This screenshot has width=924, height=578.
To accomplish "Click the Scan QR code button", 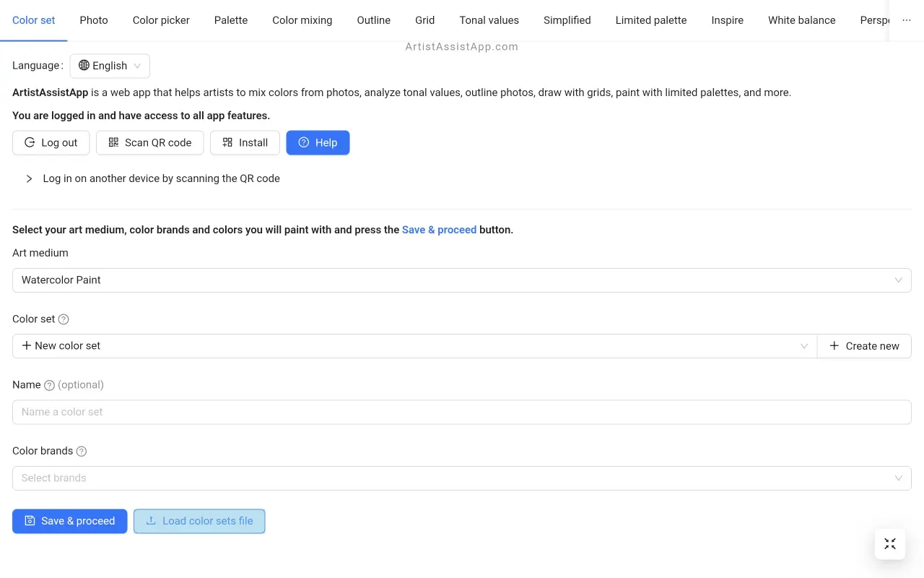I will [x=150, y=142].
